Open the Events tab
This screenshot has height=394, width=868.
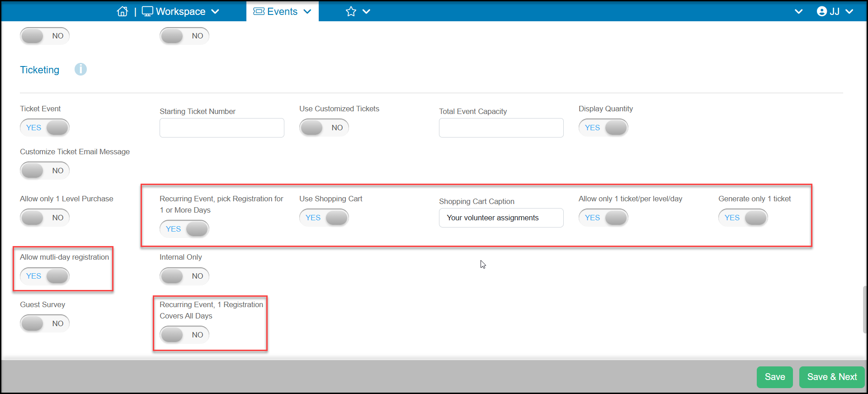(283, 11)
